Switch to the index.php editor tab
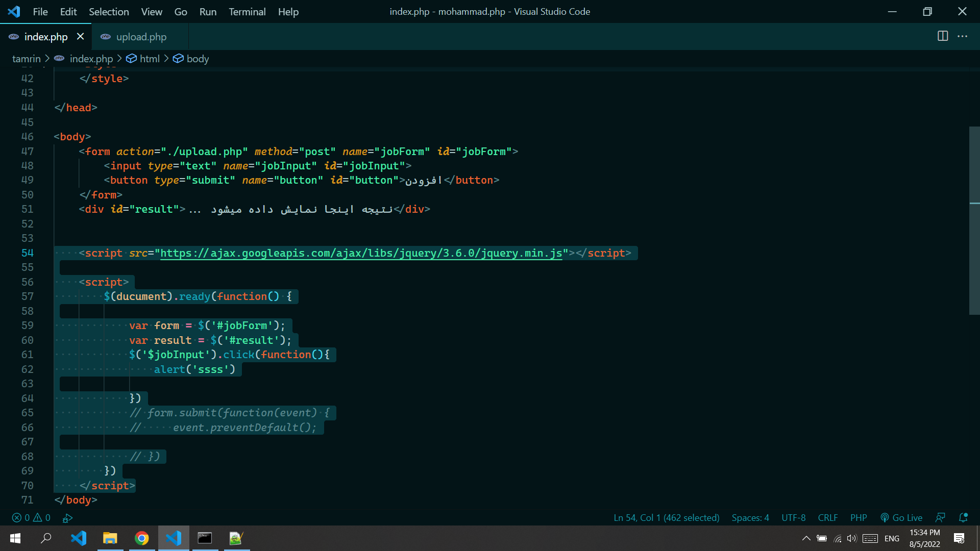This screenshot has height=551, width=980. click(46, 37)
